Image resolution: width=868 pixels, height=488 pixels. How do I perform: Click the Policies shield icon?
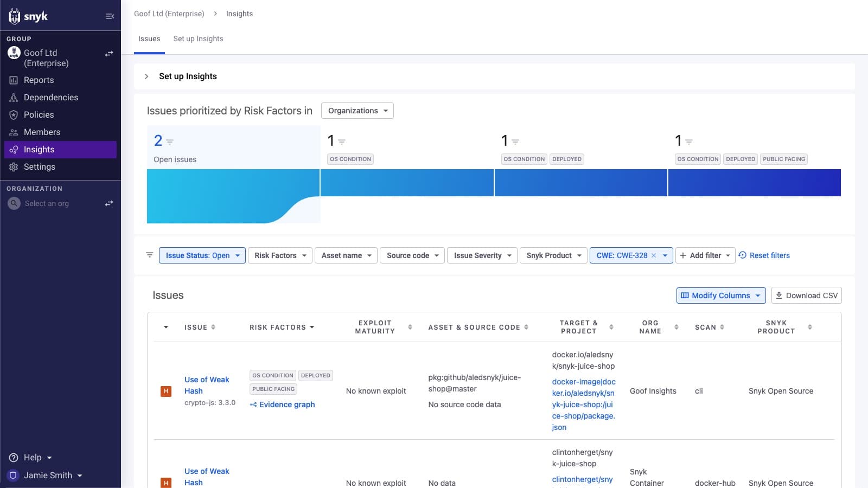[14, 115]
